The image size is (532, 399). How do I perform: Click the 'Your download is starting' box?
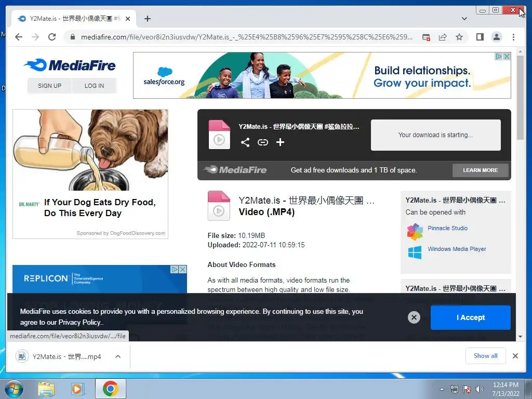click(x=436, y=135)
